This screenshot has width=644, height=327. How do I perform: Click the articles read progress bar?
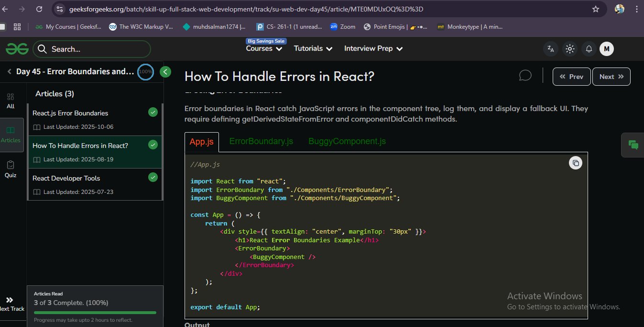95,313
